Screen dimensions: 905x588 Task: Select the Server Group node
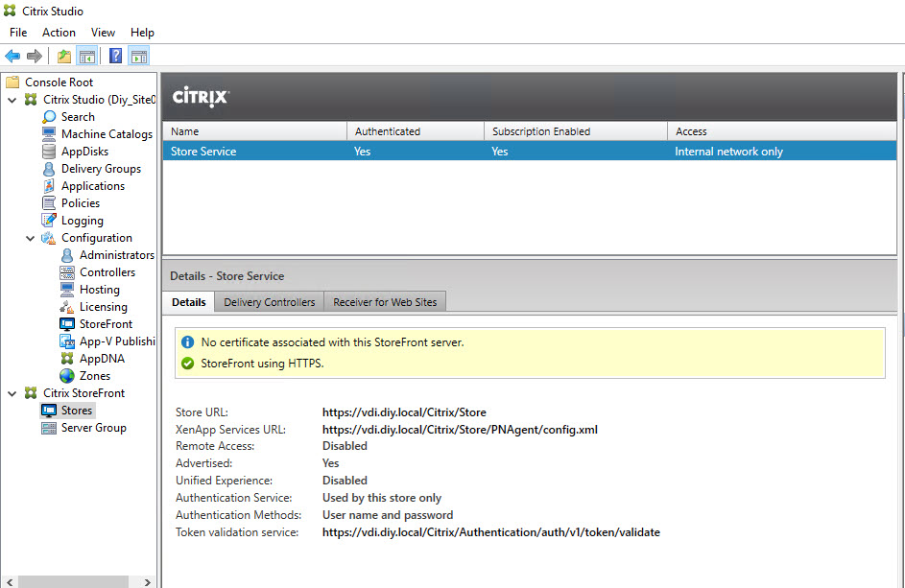[x=93, y=428]
